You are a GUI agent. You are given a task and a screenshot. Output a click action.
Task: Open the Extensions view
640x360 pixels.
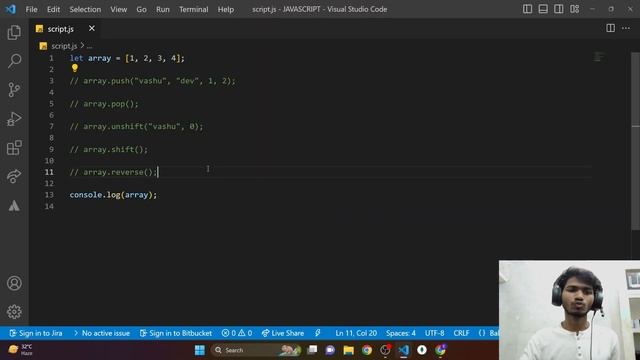(x=14, y=148)
